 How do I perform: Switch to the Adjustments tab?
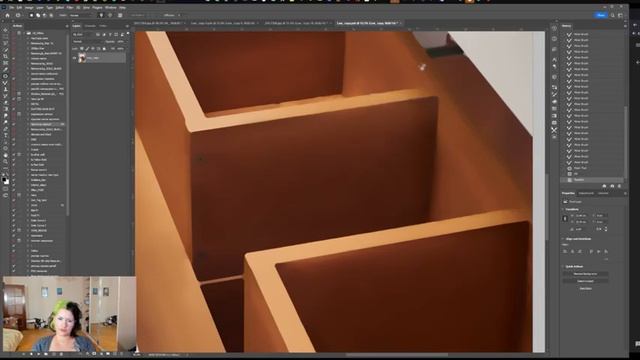tap(586, 193)
